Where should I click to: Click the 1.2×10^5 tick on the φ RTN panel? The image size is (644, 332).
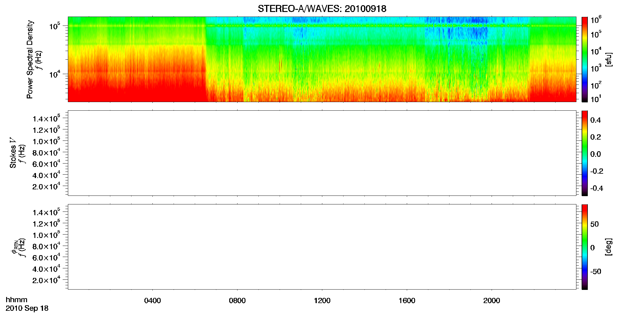(x=46, y=223)
